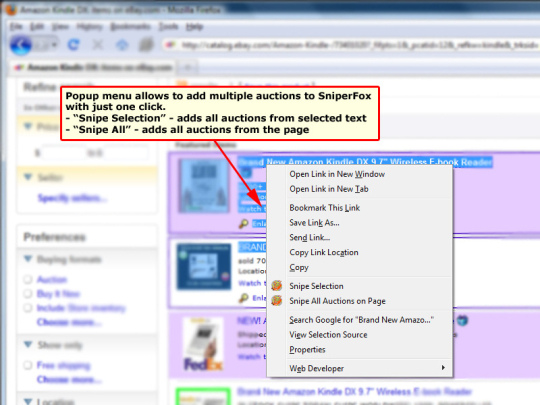The width and height of the screenshot is (540, 405).
Task: Click SniperFox icon beside Snipe All Auctions
Action: tap(277, 301)
